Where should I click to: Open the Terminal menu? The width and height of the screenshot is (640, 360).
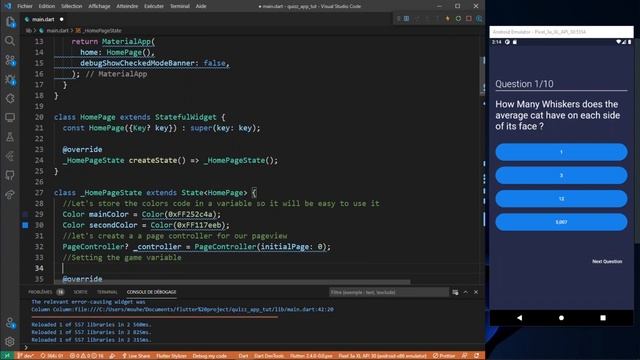tap(180, 6)
